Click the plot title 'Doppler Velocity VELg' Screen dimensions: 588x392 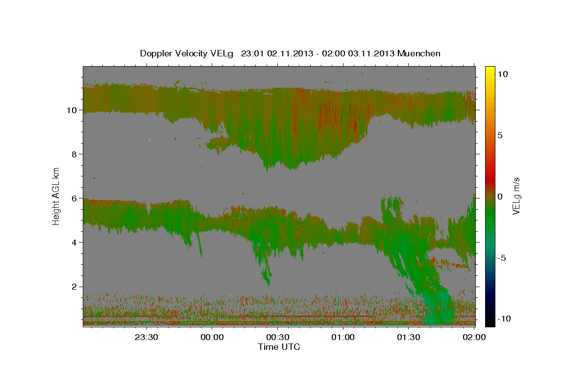click(x=188, y=53)
